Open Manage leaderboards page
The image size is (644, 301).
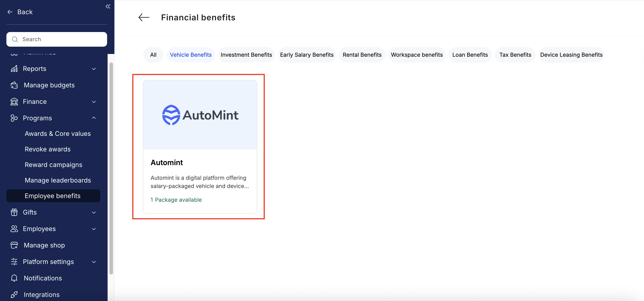58,180
